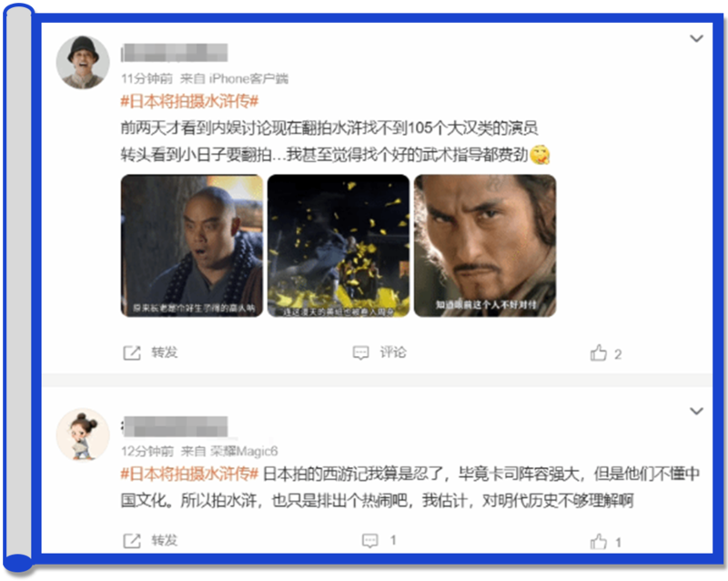Open the second poster's cartoon girl avatar
Image resolution: width=728 pixels, height=581 pixels.
[x=83, y=435]
